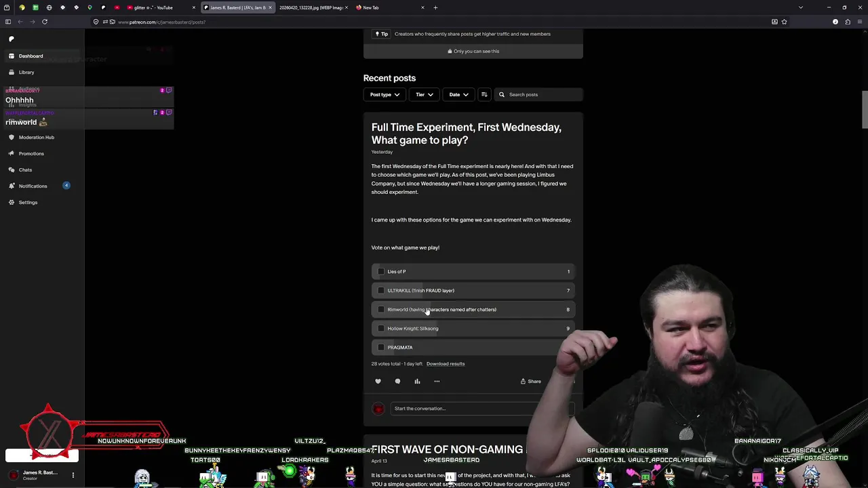Screen dimensions: 868x488
Task: Click the sort order filter icon
Action: (x=484, y=95)
